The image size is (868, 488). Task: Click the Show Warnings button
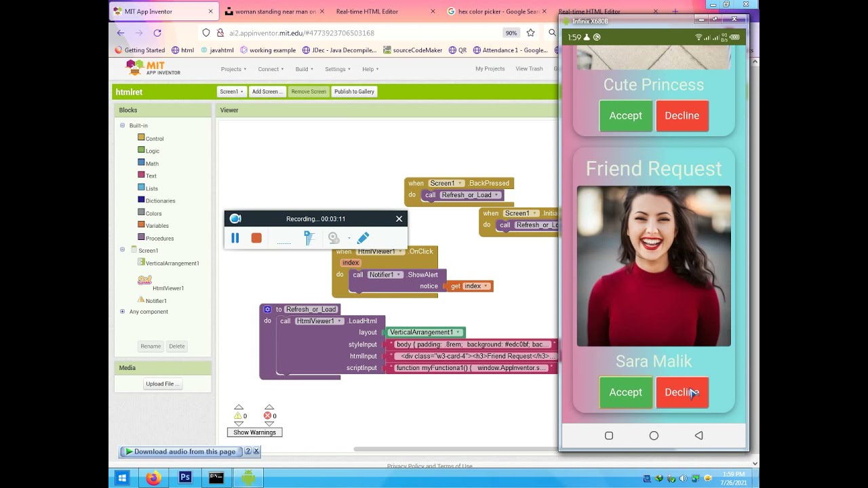pyautogui.click(x=254, y=432)
